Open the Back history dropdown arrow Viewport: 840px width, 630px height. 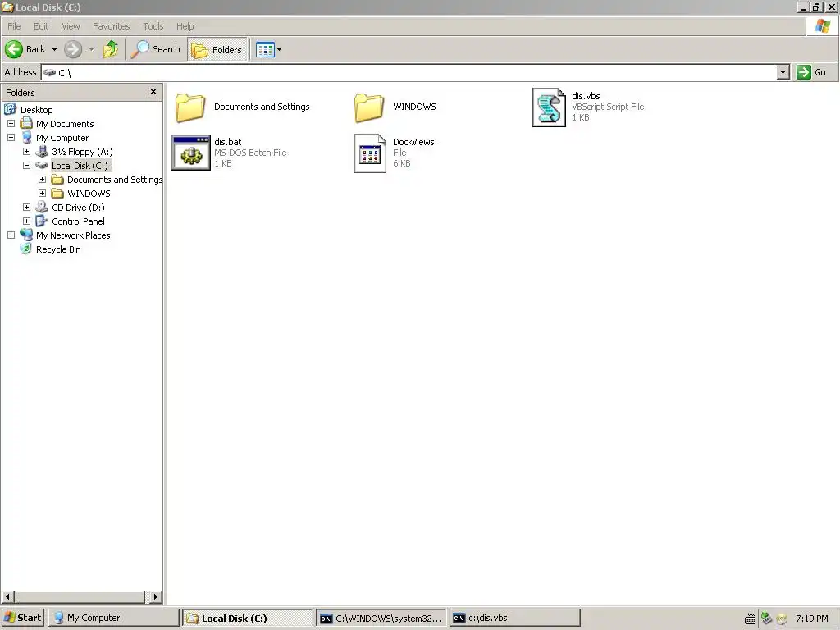(x=54, y=49)
